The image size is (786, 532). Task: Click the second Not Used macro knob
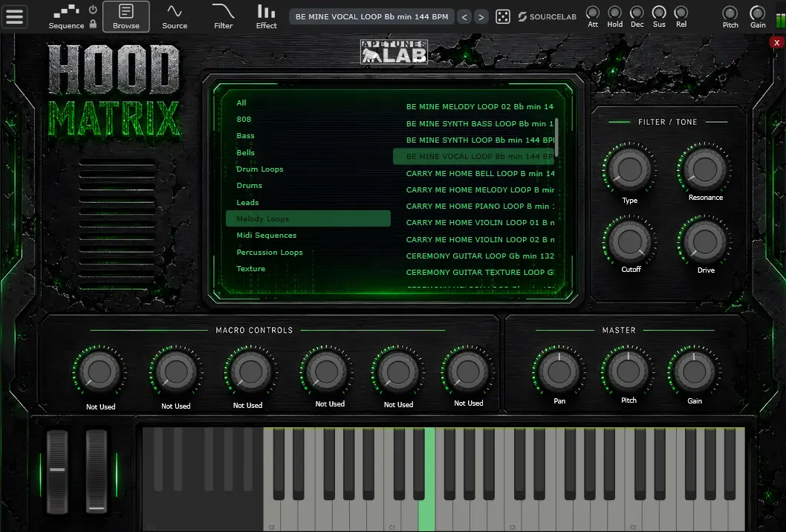coord(175,372)
